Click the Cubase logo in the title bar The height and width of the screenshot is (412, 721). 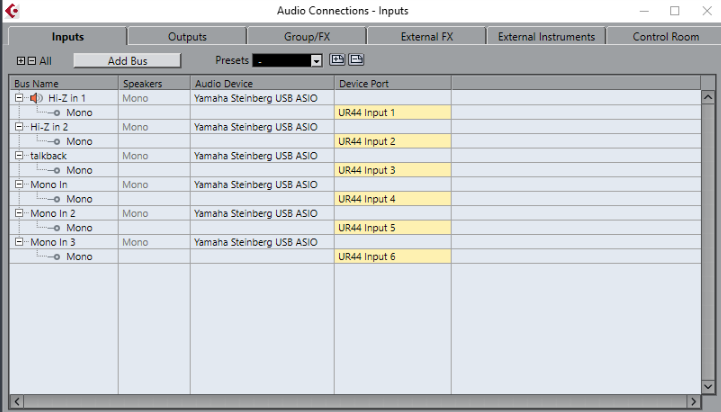11,11
